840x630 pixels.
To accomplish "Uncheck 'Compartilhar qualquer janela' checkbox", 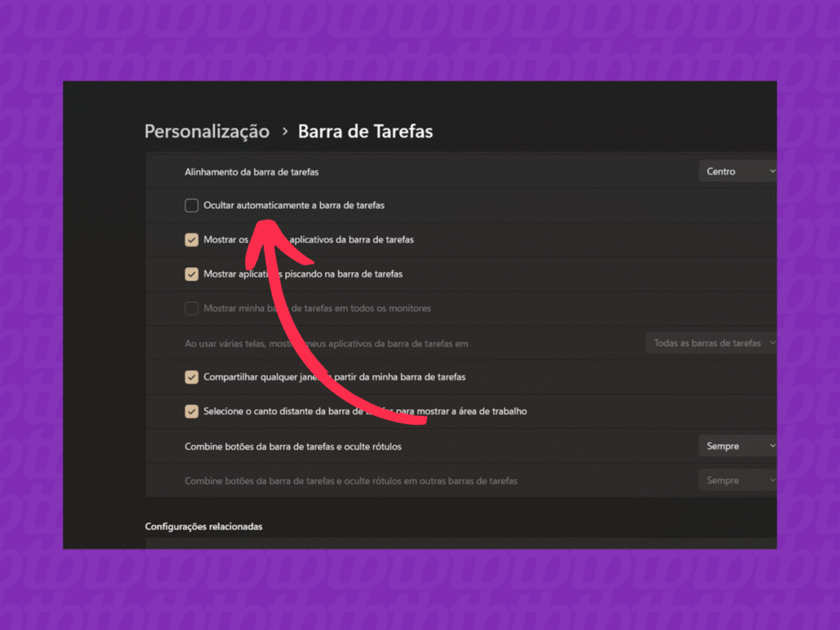I will coord(191,377).
